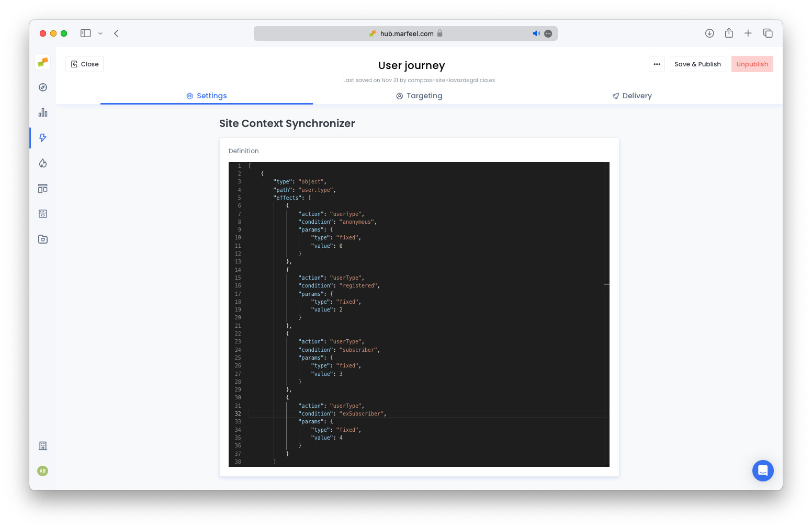Expand the three-dot overflow menu
This screenshot has height=529, width=812.
[657, 64]
